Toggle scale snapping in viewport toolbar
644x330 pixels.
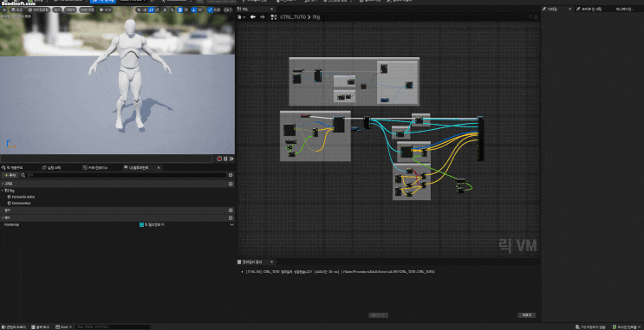[211, 10]
